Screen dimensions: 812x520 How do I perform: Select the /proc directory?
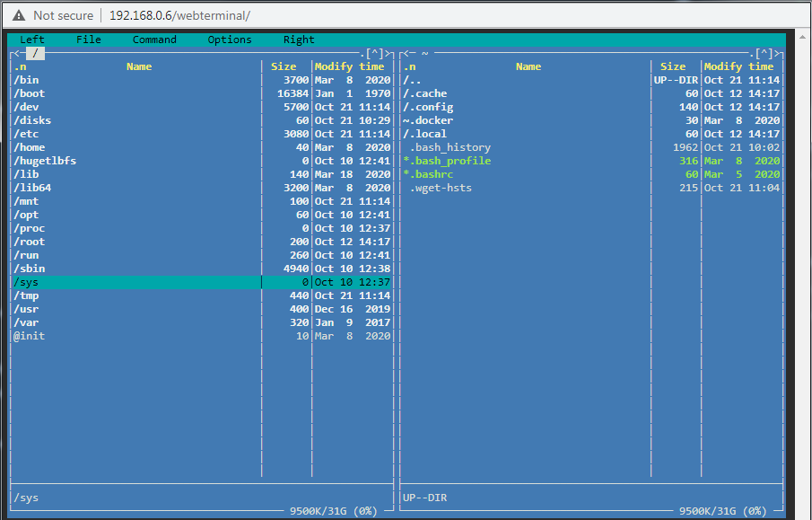point(202,228)
